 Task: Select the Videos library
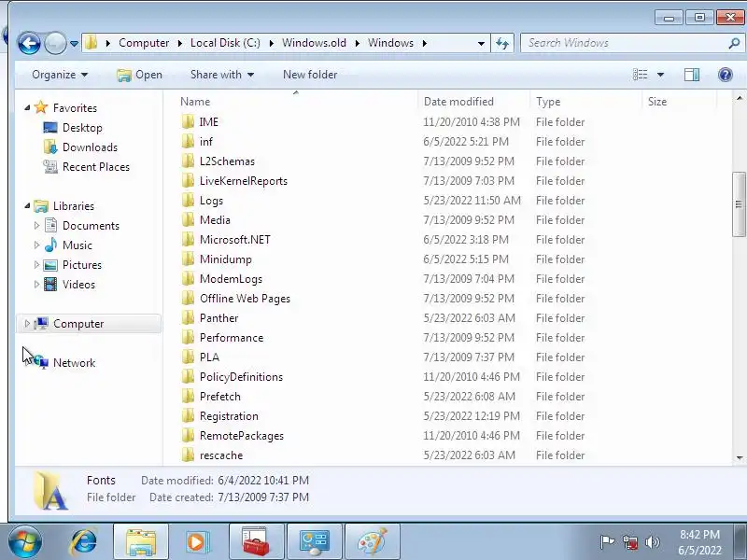click(x=78, y=285)
